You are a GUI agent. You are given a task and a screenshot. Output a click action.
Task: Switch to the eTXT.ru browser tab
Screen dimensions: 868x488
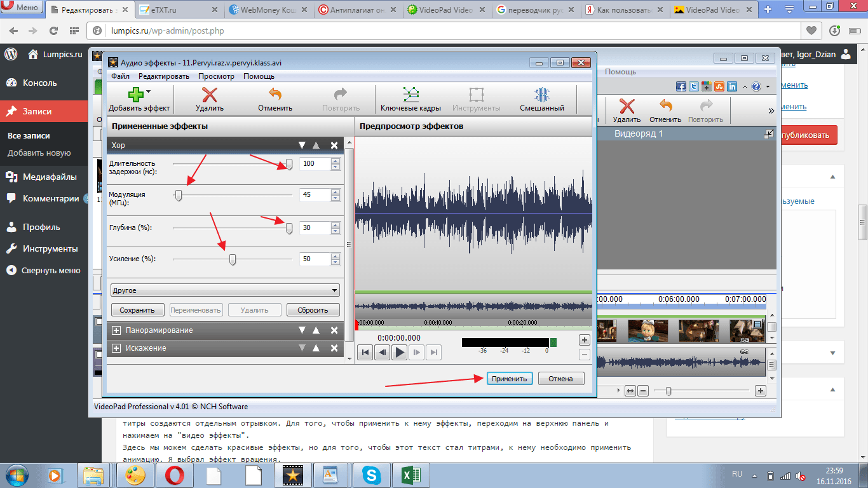177,10
